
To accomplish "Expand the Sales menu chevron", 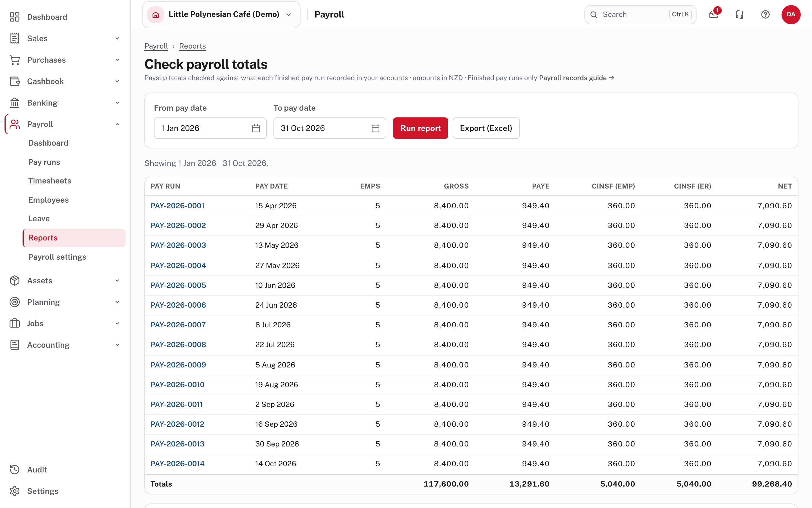I will pos(118,38).
